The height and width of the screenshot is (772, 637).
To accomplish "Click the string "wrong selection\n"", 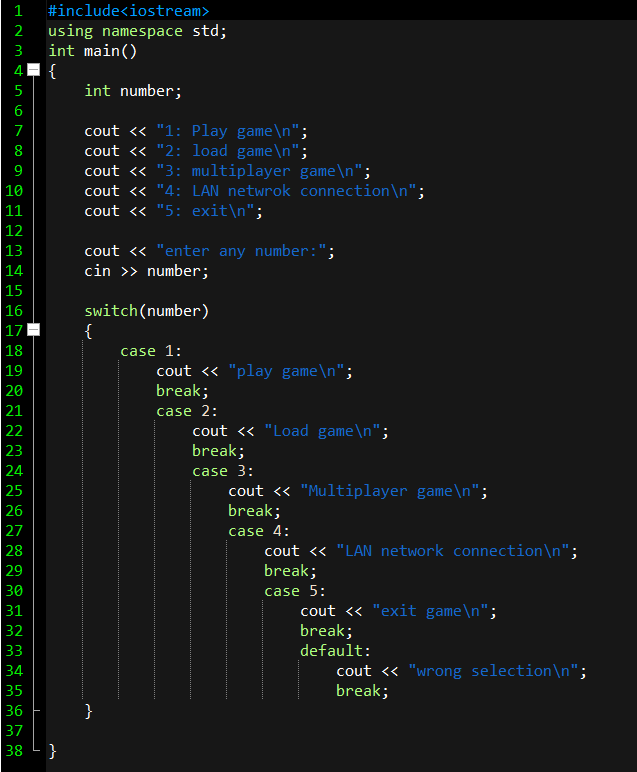I will [493, 671].
